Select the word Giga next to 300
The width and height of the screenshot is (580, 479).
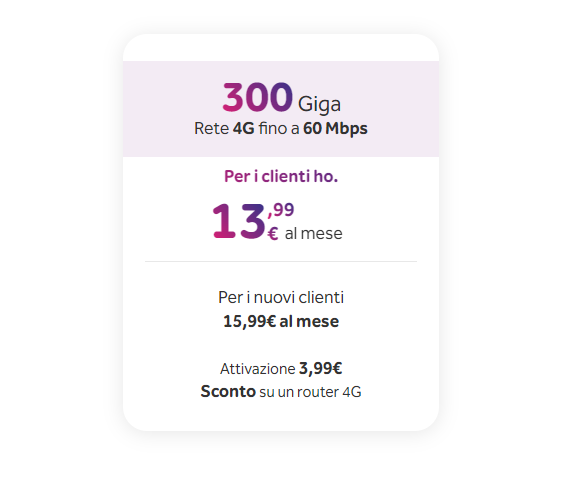click(x=319, y=105)
